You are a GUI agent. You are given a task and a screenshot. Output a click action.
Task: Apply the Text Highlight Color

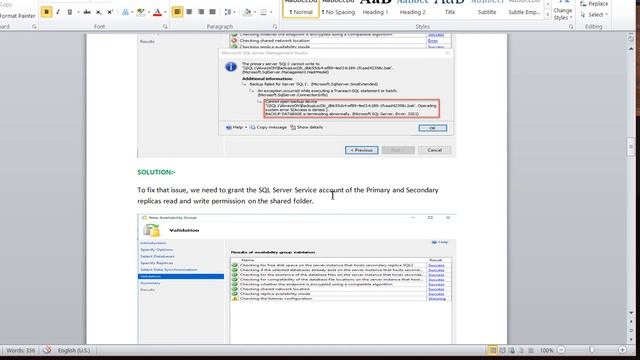coord(141,12)
